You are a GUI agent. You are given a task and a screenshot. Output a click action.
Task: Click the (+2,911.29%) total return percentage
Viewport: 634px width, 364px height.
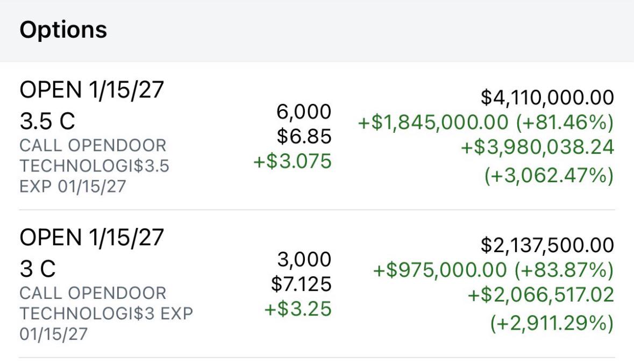click(551, 324)
